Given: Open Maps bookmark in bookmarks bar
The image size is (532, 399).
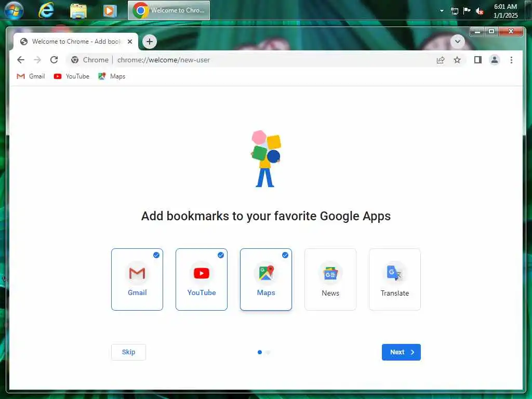Looking at the screenshot, I should 112,76.
